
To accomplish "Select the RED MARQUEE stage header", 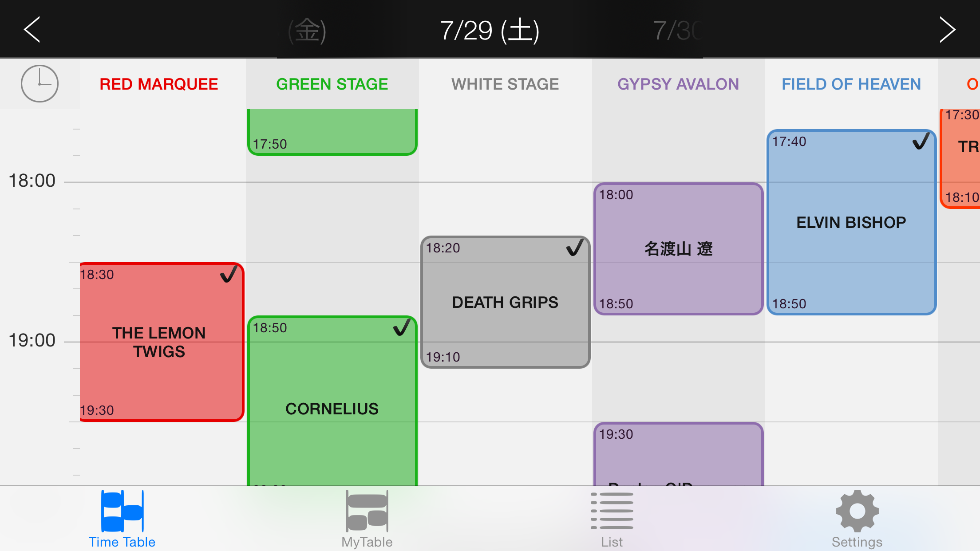I will click(159, 84).
